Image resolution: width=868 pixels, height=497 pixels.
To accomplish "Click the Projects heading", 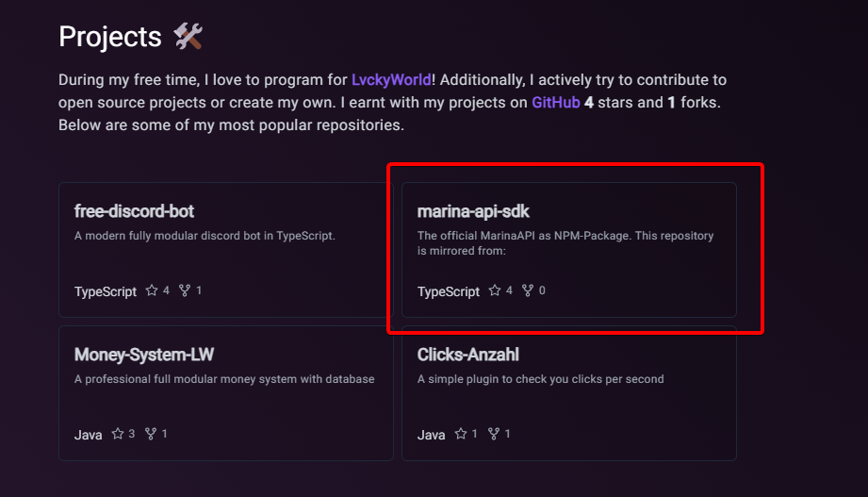I will tap(110, 37).
